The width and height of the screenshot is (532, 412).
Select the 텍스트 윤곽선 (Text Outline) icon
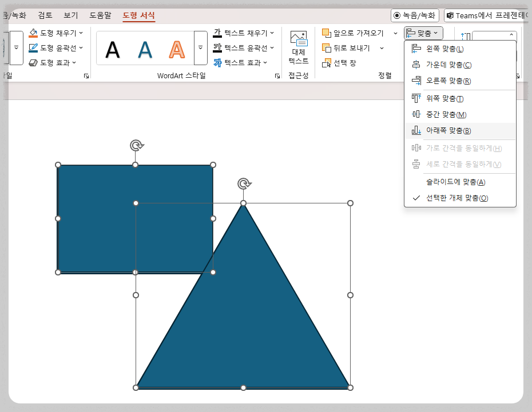218,47
